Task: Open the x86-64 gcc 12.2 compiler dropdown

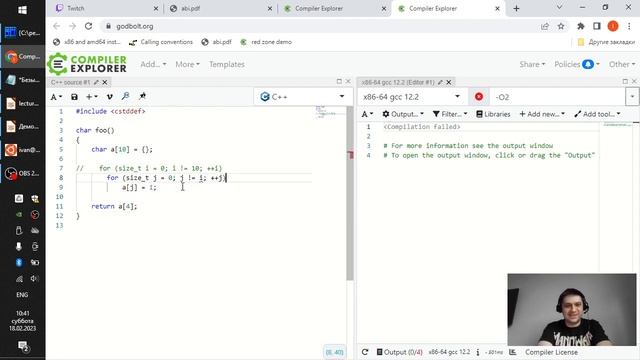Action: 411,97
